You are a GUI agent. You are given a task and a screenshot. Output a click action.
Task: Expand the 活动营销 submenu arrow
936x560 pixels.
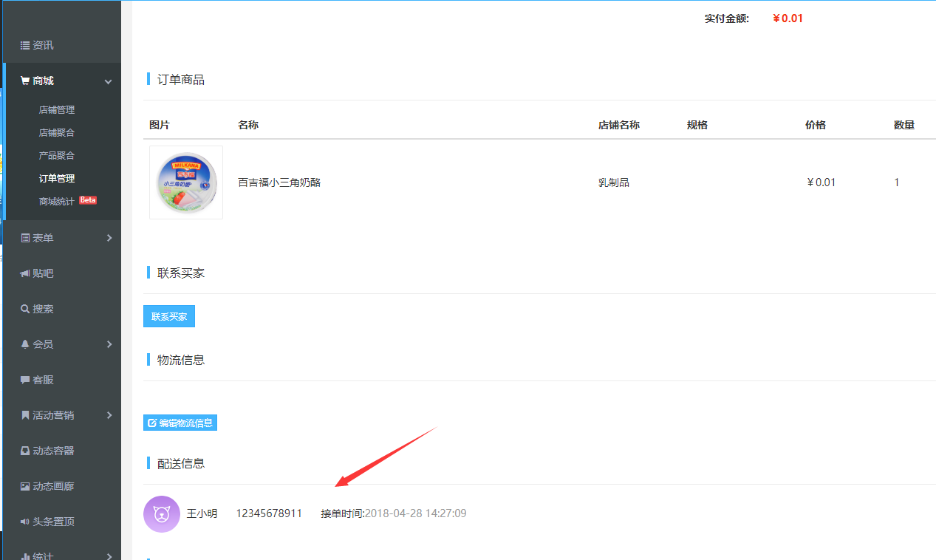point(109,415)
